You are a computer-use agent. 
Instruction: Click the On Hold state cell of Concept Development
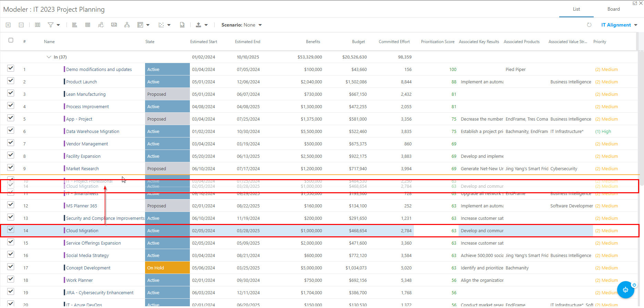point(167,268)
